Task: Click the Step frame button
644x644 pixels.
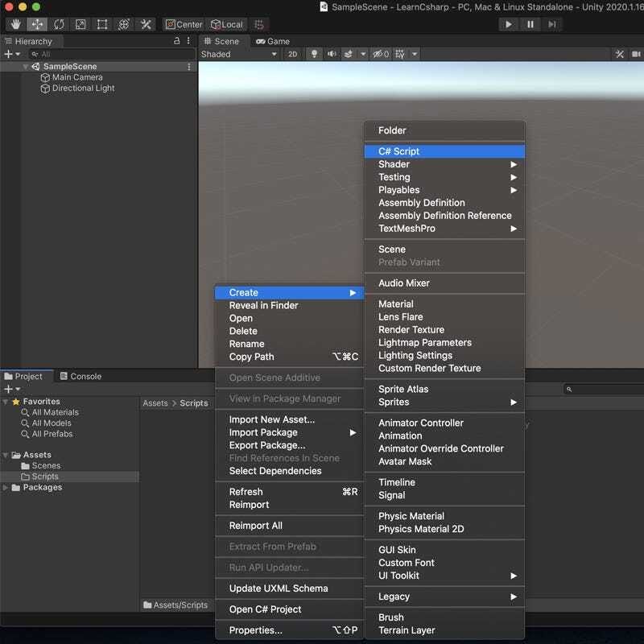Action: (551, 24)
